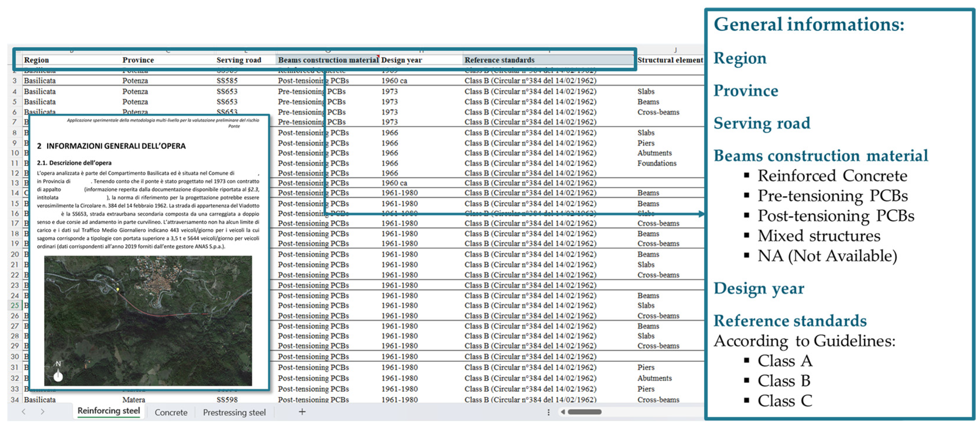Click Abutments cell in row 32
Screen dimensions: 980x430
click(x=654, y=378)
